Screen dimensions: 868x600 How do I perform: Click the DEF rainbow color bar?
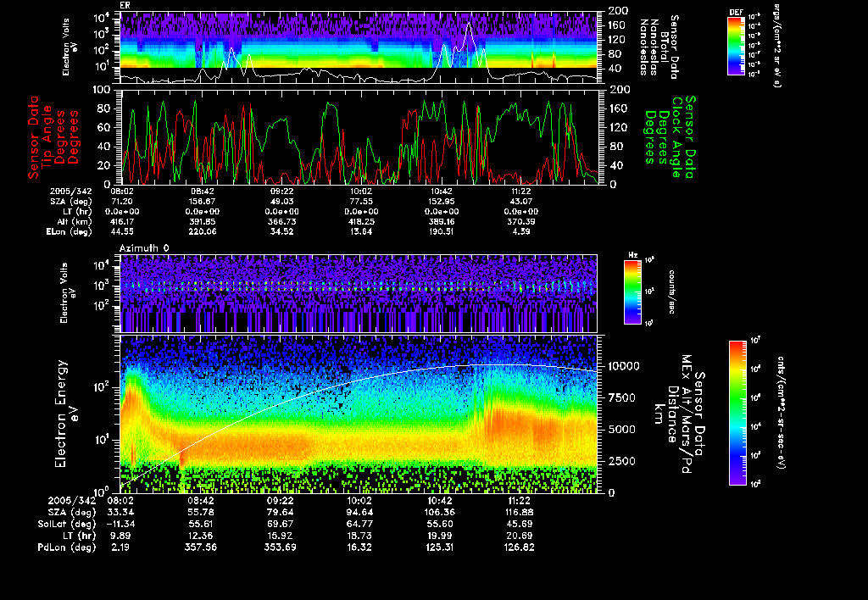point(736,46)
